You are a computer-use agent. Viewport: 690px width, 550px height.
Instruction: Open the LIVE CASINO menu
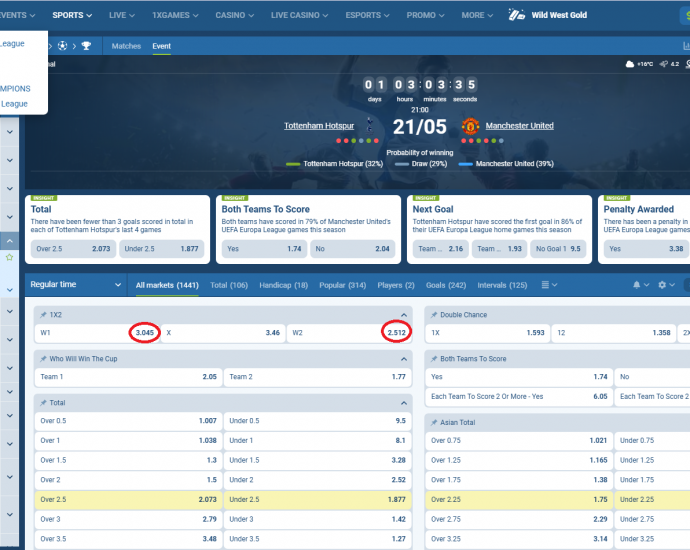[299, 15]
